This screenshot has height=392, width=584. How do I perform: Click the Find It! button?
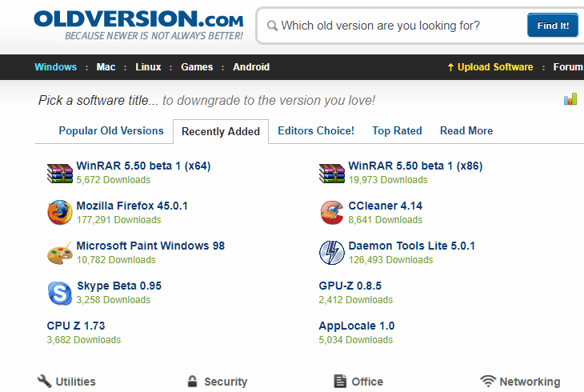click(x=553, y=26)
